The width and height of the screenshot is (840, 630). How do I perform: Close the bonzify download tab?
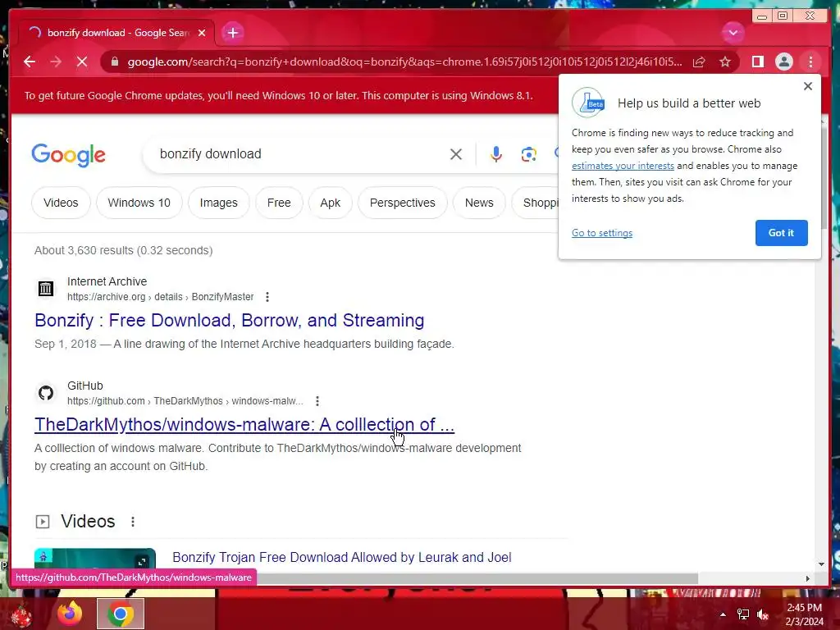point(202,33)
